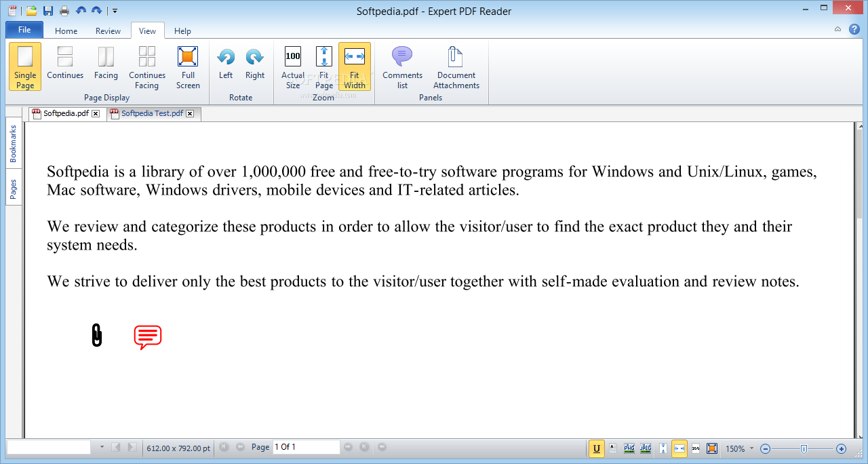This screenshot has height=464, width=868.
Task: Click status bar Actual Size icon
Action: 696,448
